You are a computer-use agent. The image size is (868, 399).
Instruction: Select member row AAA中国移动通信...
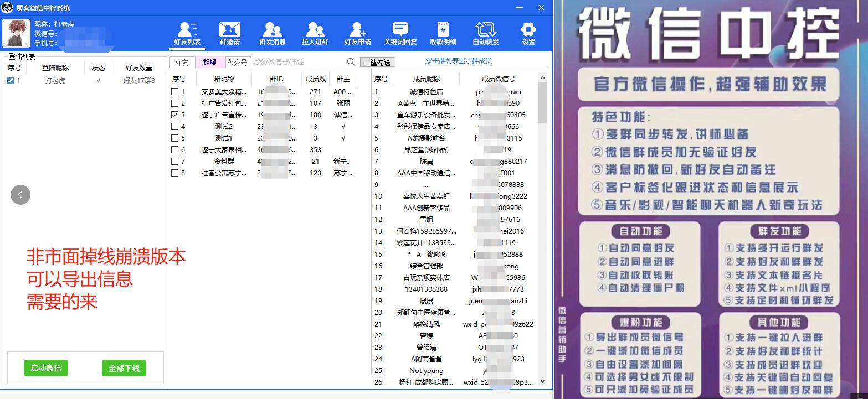[x=454, y=173]
